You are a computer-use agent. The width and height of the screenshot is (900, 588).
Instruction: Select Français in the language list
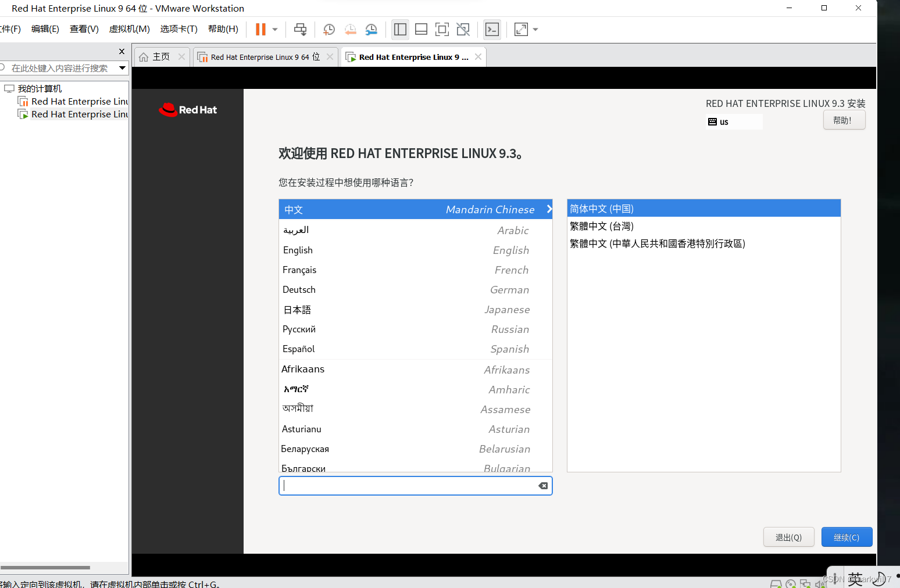[415, 270]
